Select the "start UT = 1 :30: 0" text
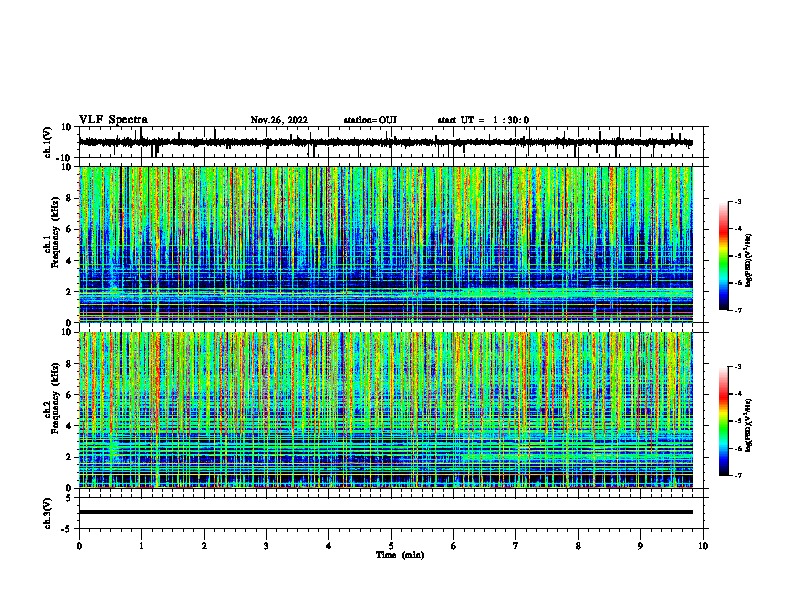This screenshot has height=612, width=792. (x=483, y=120)
